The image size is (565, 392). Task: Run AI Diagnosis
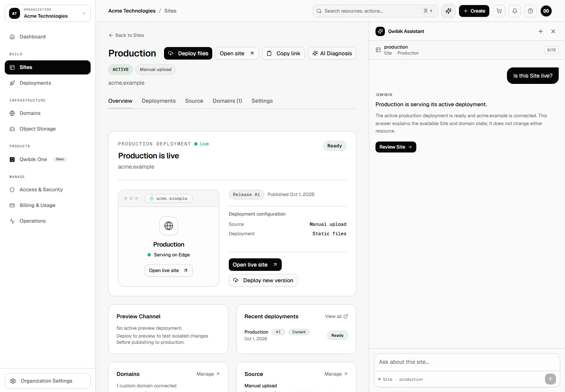coord(332,53)
